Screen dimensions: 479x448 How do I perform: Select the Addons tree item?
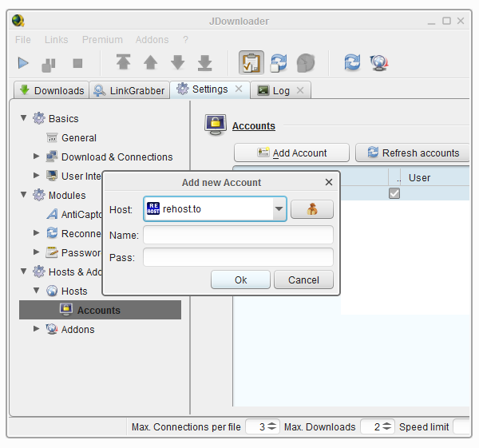[78, 330]
